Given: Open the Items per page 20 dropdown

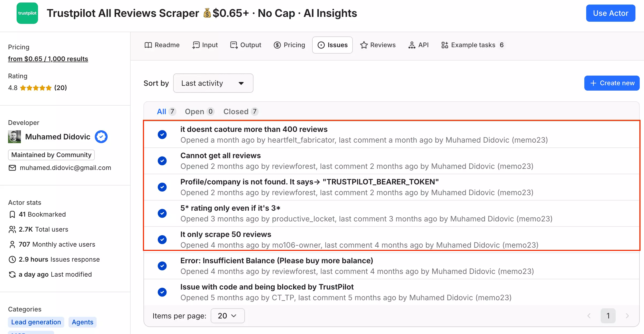Looking at the screenshot, I should click(228, 316).
